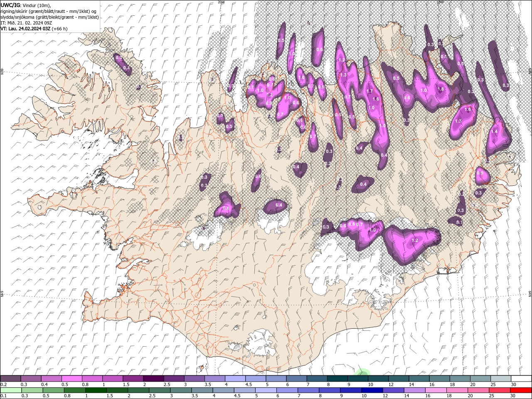Click the bright magenta 0.5–0.8 swatch in the purple legend
The image size is (532, 399).
point(71,379)
